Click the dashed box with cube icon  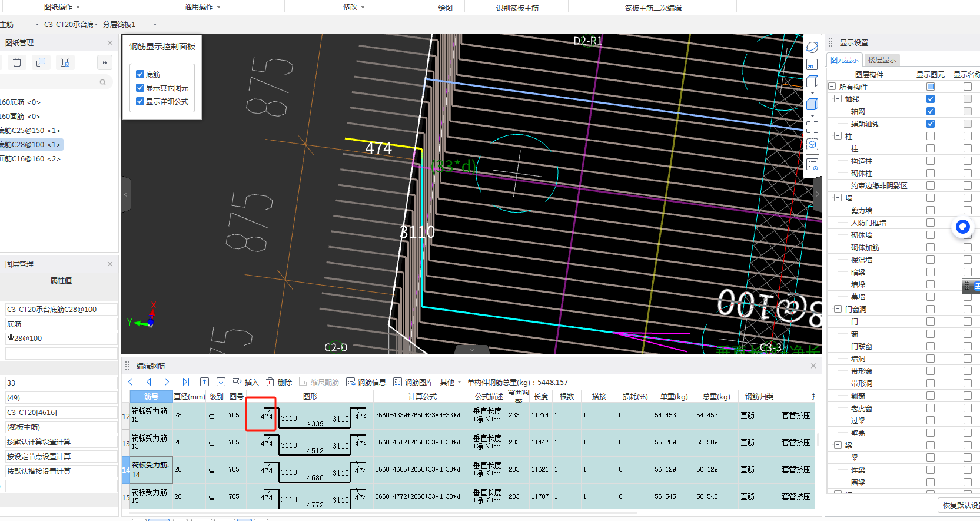pos(812,145)
